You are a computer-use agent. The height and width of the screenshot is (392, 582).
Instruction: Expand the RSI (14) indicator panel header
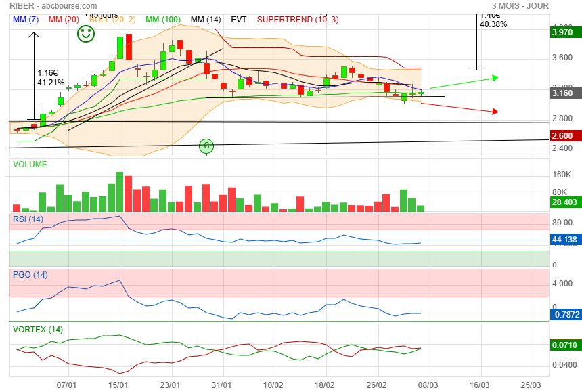coord(30,219)
